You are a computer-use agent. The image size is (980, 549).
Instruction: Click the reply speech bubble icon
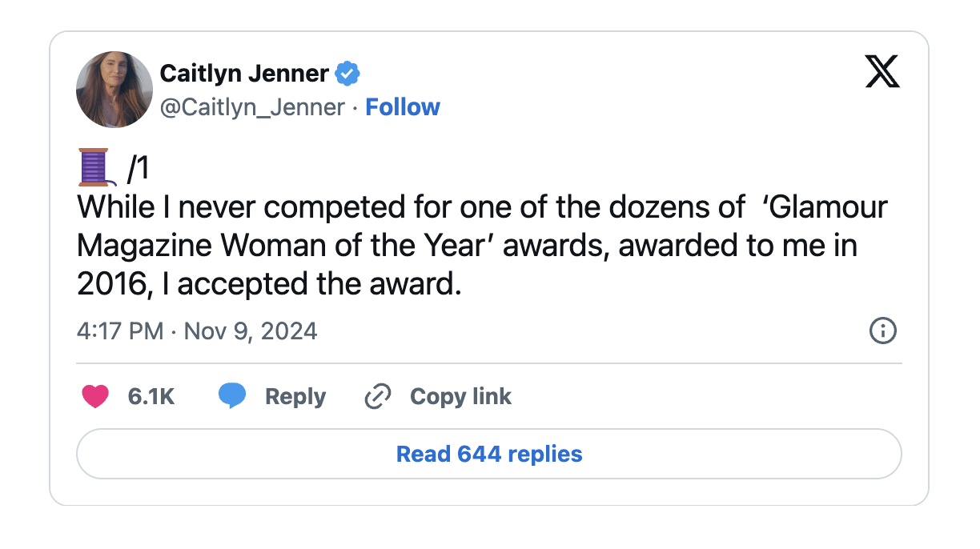pyautogui.click(x=232, y=396)
